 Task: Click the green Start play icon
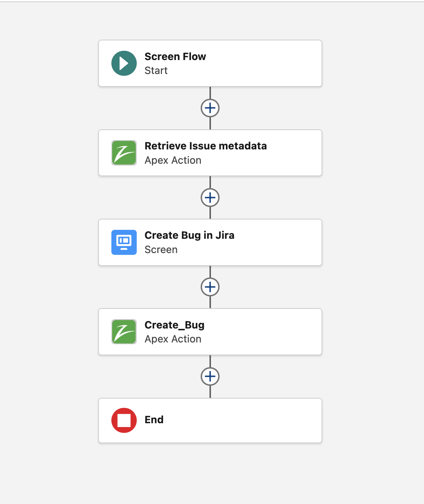pos(124,63)
